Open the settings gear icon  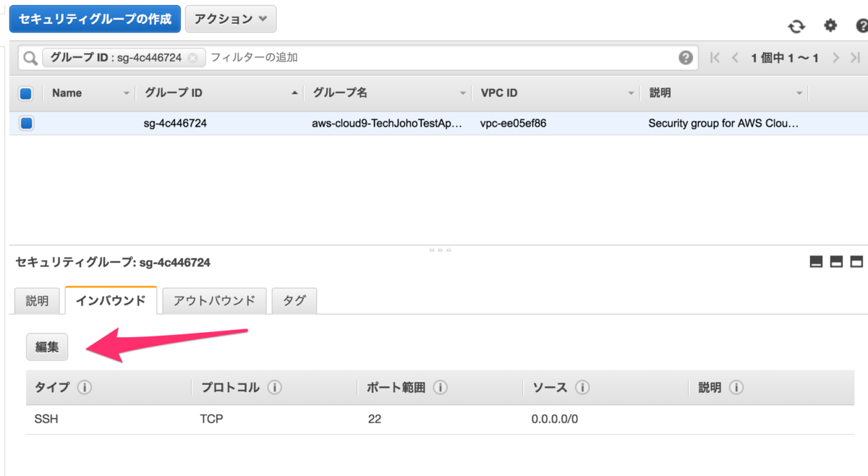[x=829, y=25]
